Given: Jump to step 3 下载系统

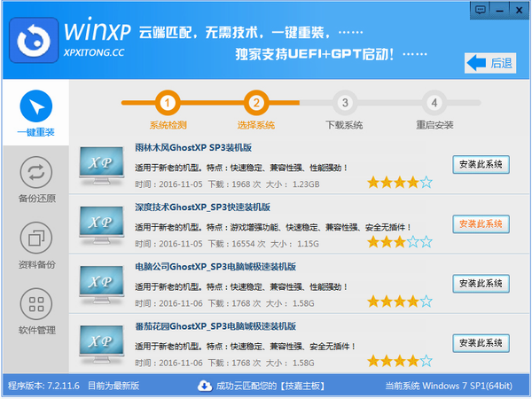Looking at the screenshot, I should (x=345, y=103).
